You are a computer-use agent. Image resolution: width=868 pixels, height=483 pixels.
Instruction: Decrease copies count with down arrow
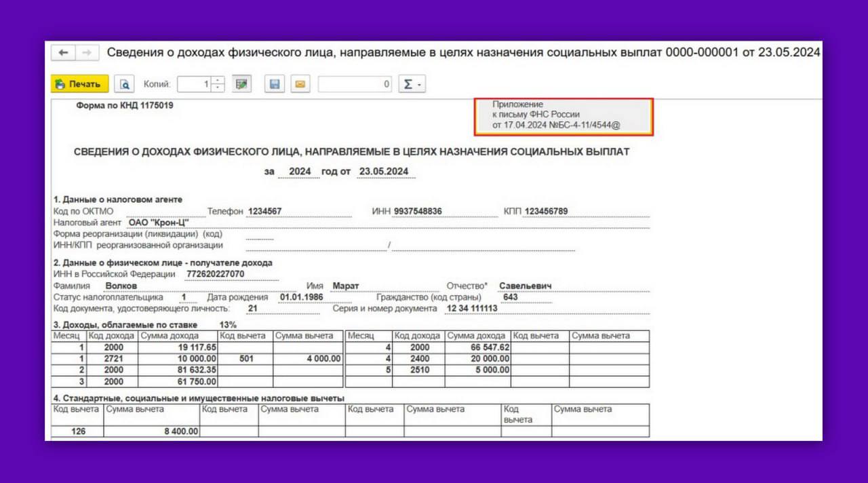[x=218, y=88]
